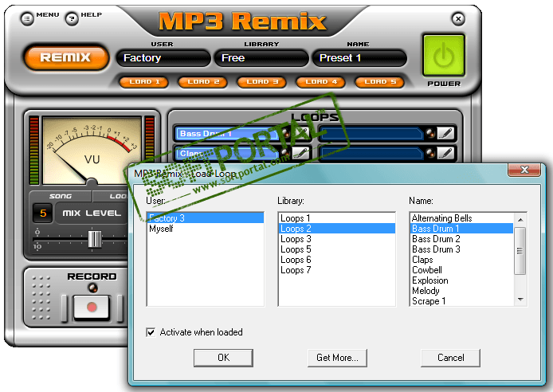Select the second loop slot in left column
553x392 pixels.
227,153
